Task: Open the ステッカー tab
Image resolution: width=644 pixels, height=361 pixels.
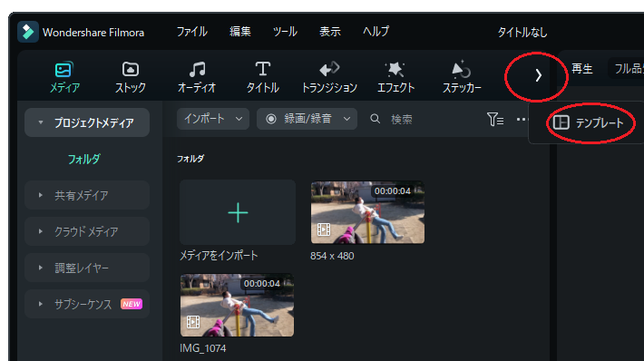Action: point(462,77)
